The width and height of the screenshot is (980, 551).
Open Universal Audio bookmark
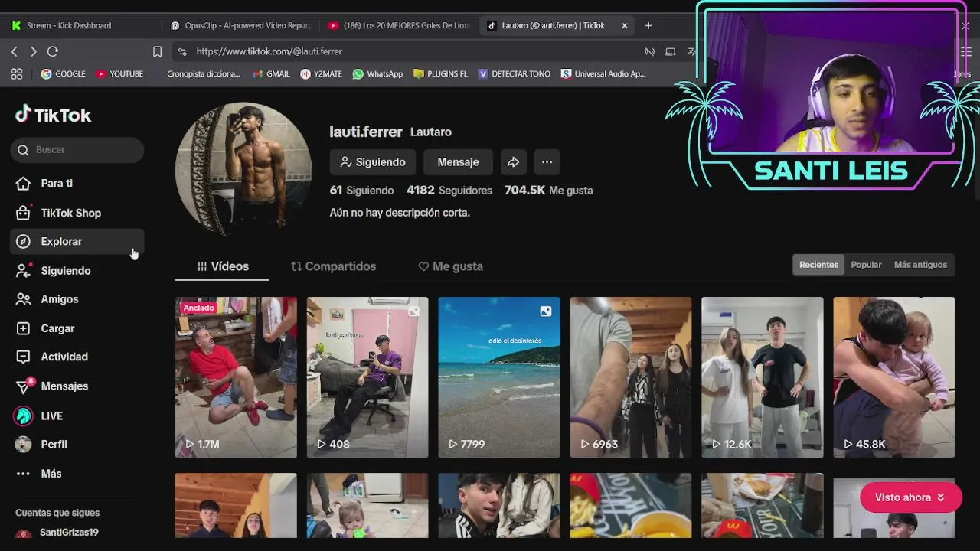point(603,74)
